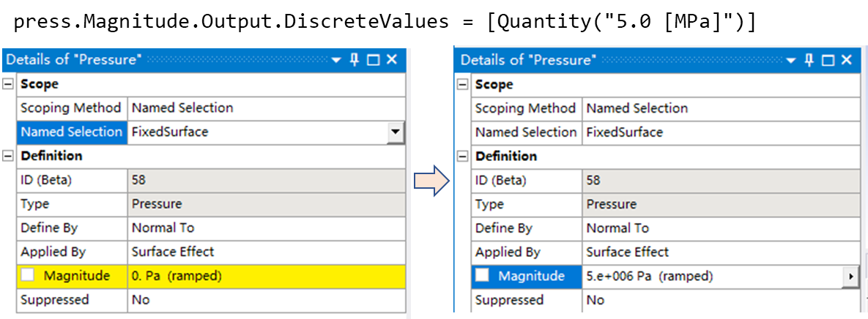Open the FixedSurface Named Selection dropdown
The width and height of the screenshot is (868, 319).
coord(395,132)
